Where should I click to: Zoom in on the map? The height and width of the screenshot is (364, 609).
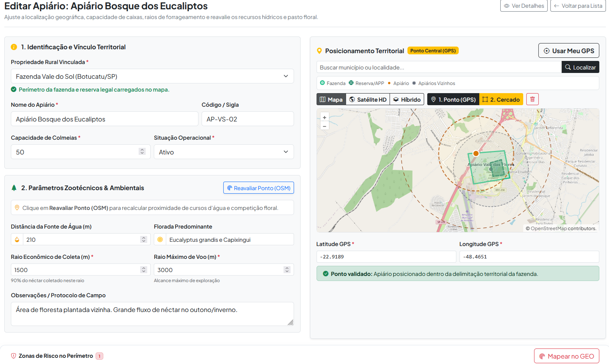click(324, 117)
